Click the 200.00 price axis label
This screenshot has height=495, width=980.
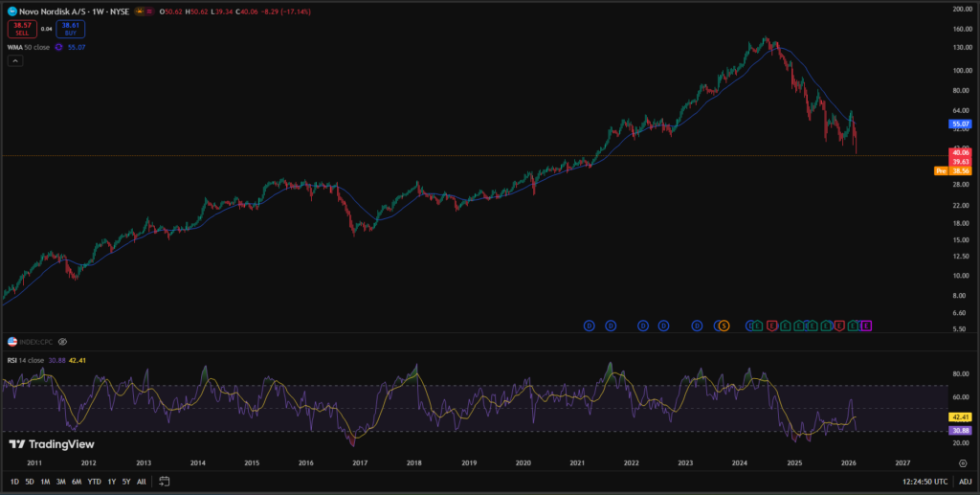pos(962,10)
